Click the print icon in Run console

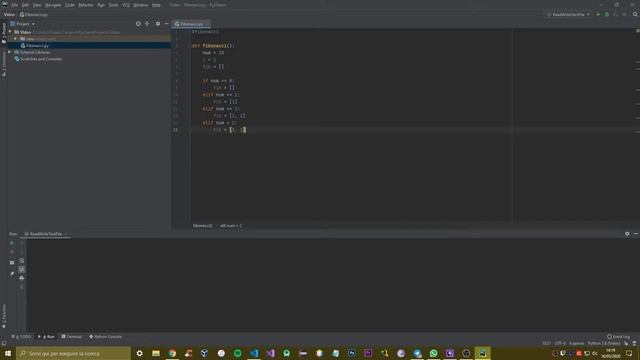tap(22, 278)
